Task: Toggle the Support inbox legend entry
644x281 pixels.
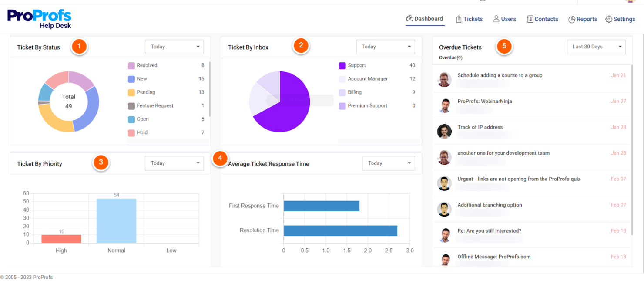Action: click(357, 65)
